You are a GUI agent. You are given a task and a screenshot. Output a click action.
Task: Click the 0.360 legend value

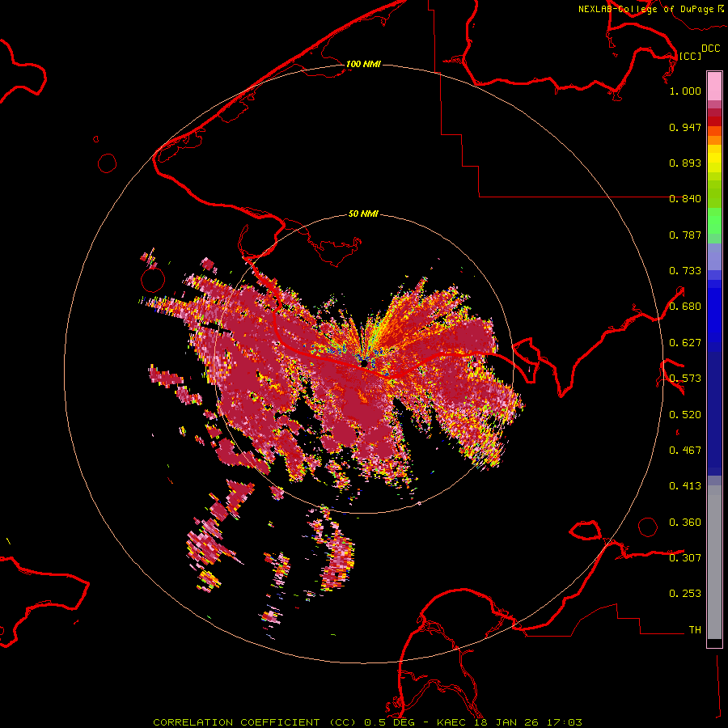[685, 523]
